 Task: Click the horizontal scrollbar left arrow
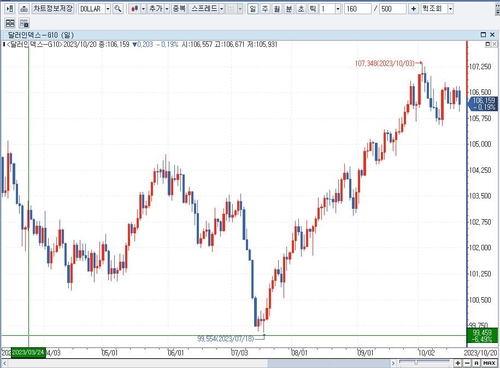4,363
